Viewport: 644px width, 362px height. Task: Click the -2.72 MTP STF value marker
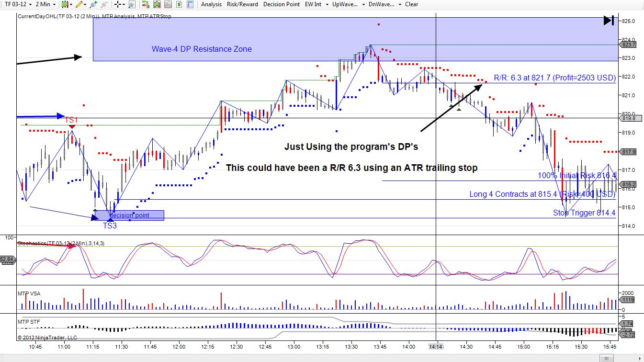[628, 334]
